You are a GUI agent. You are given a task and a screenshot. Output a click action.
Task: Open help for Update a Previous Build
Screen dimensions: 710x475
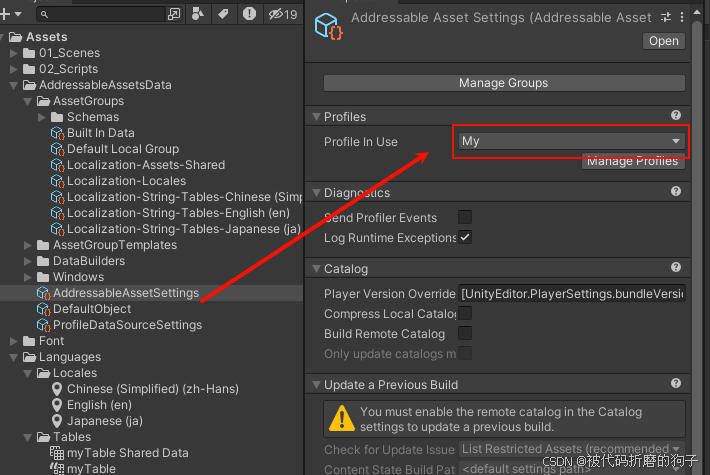coord(676,384)
